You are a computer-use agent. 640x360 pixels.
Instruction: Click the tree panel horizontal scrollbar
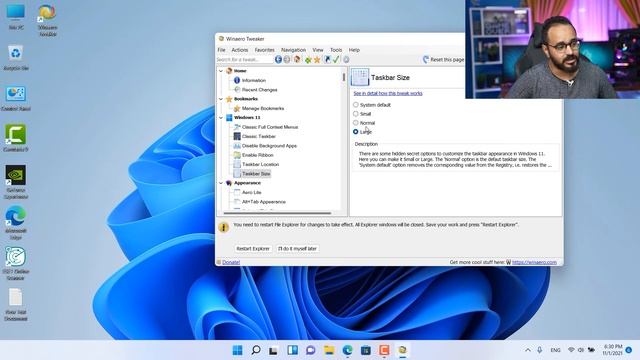tap(278, 213)
